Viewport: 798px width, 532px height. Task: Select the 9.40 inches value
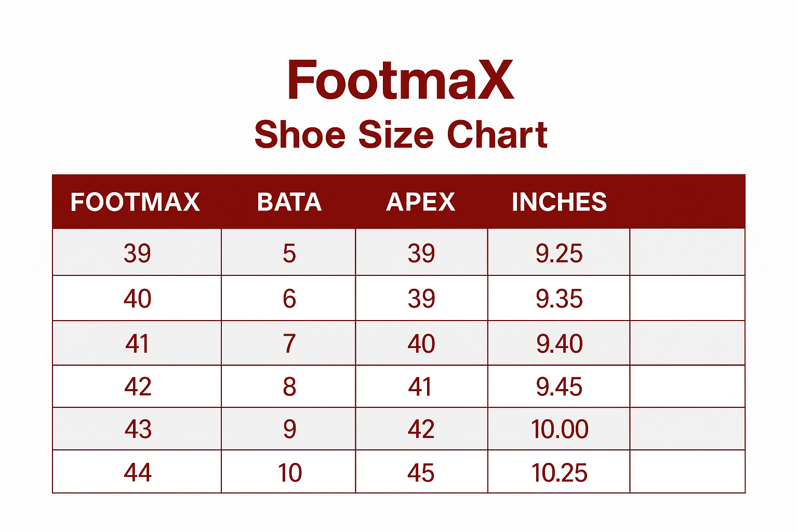(x=559, y=343)
